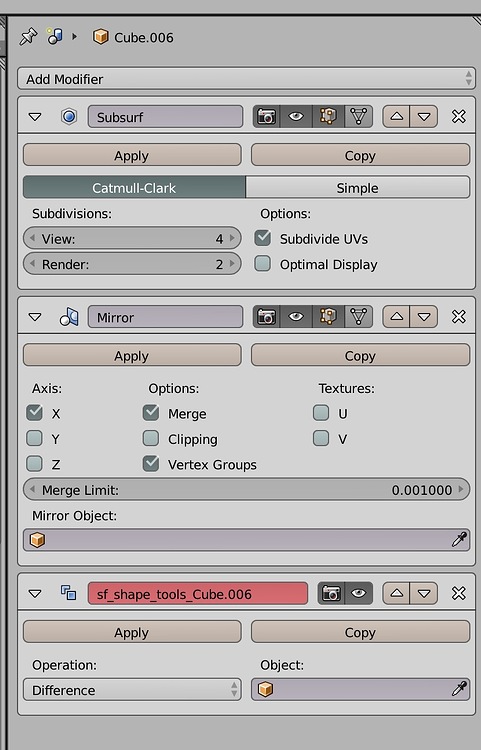This screenshot has width=481, height=750.
Task: Toggle Mirror X axis checkbox
Action: [34, 413]
